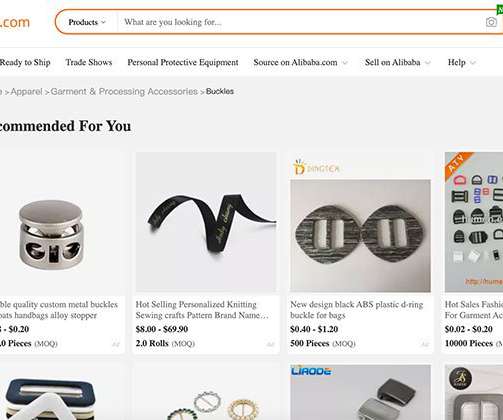Click the Liaode brand logo
The width and height of the screenshot is (503, 420).
point(311,371)
